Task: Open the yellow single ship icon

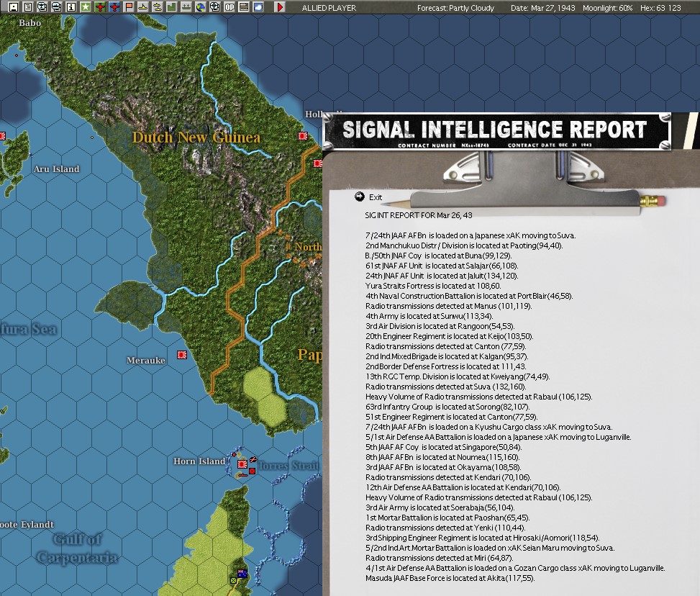Action: coord(143,6)
